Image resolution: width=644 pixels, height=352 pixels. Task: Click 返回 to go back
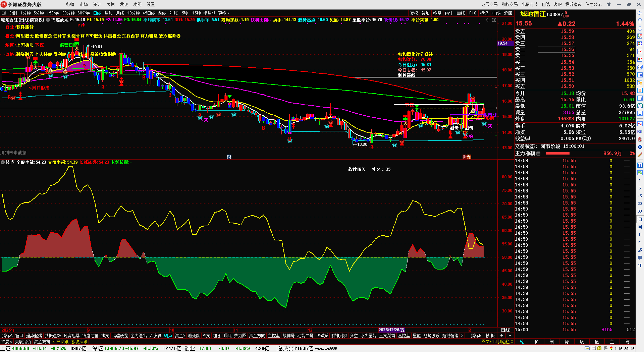coord(508,13)
